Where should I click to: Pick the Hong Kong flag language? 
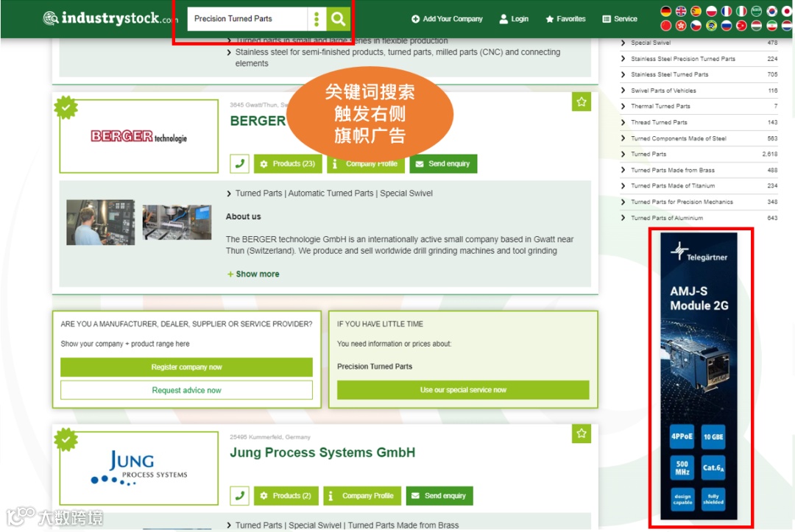681,25
